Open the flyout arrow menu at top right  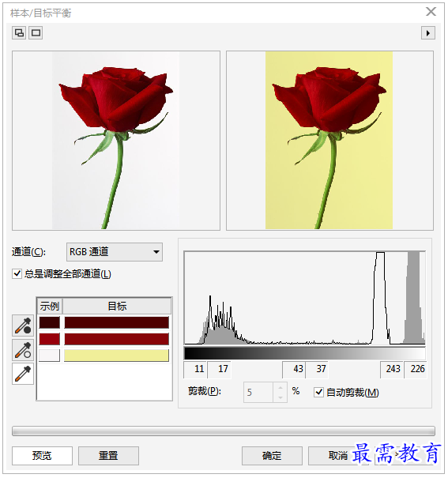(x=428, y=33)
